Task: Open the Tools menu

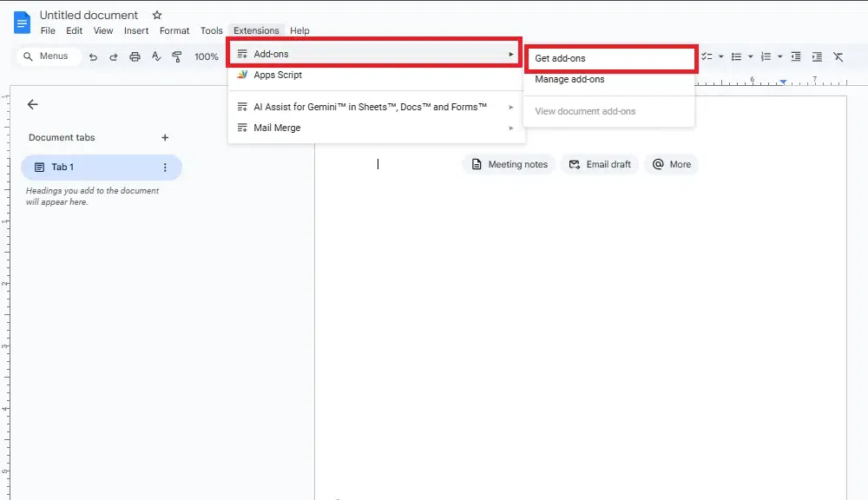Action: coord(212,30)
